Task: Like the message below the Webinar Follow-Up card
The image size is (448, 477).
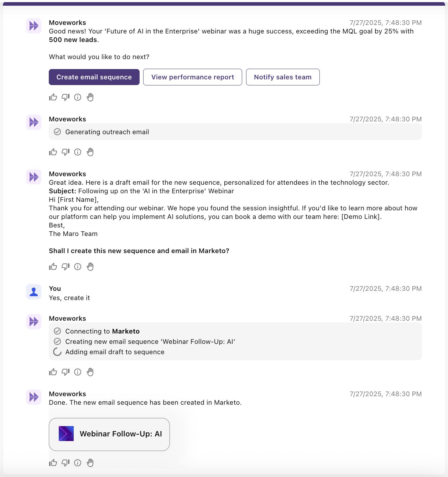Action: 53,463
